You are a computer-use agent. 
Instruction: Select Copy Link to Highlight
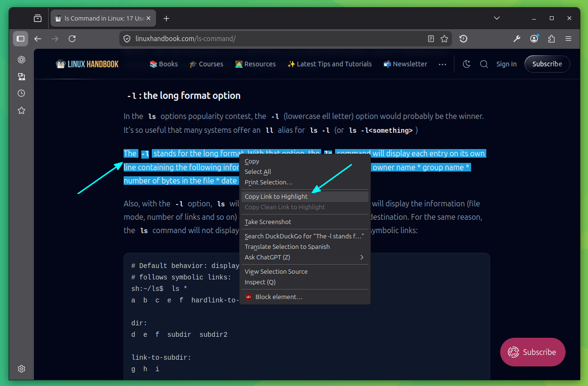pos(305,197)
